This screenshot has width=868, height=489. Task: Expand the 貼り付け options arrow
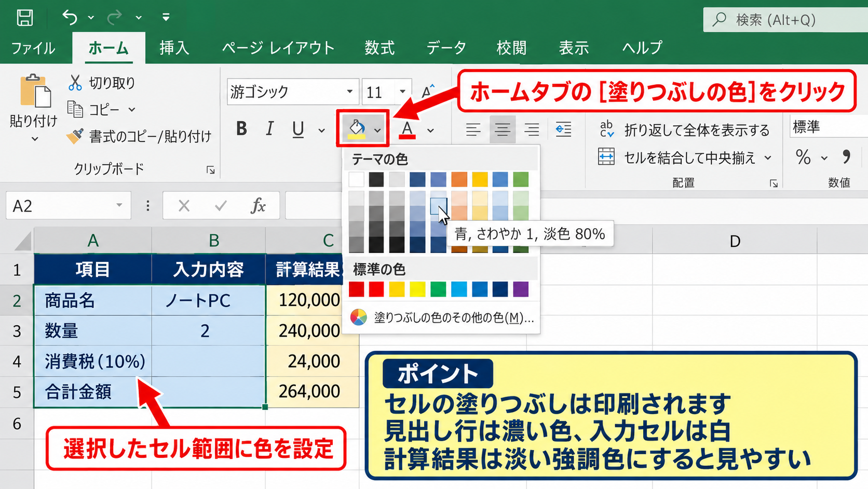point(34,139)
